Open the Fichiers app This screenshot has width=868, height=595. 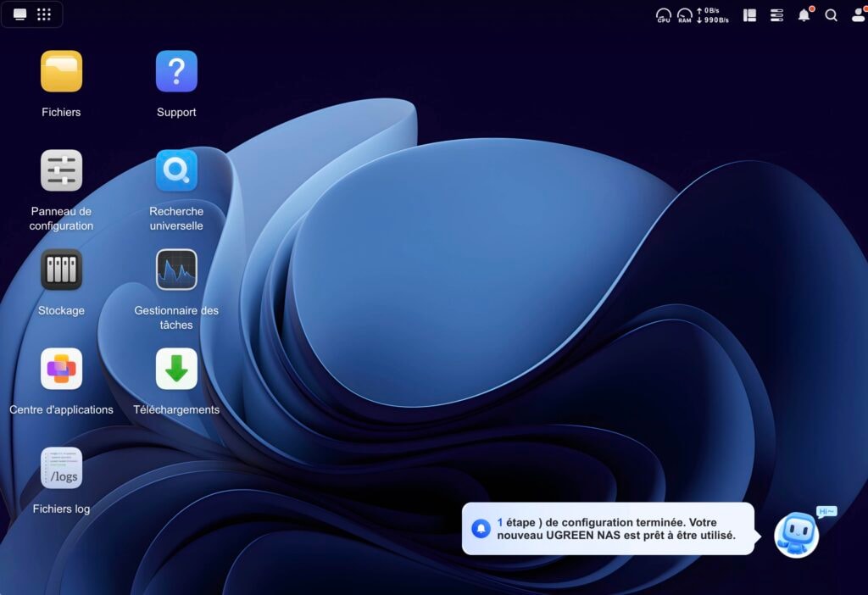pyautogui.click(x=61, y=71)
